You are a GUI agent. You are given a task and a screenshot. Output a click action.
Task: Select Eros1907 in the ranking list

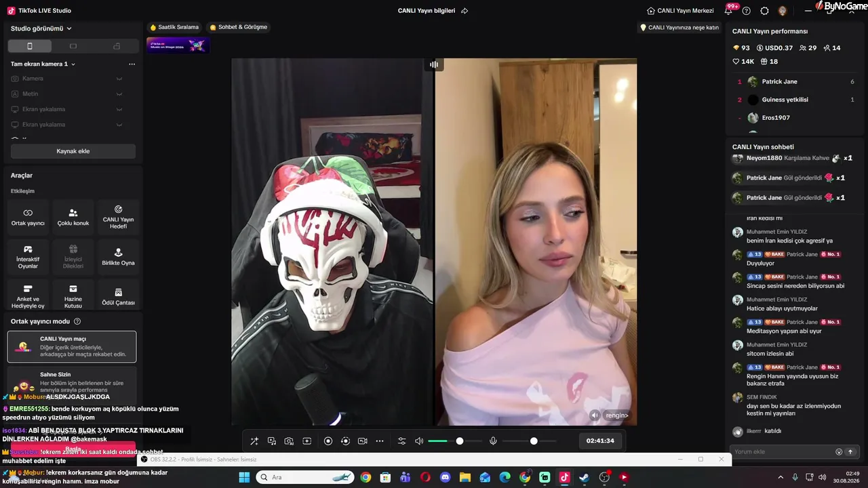tap(795, 118)
